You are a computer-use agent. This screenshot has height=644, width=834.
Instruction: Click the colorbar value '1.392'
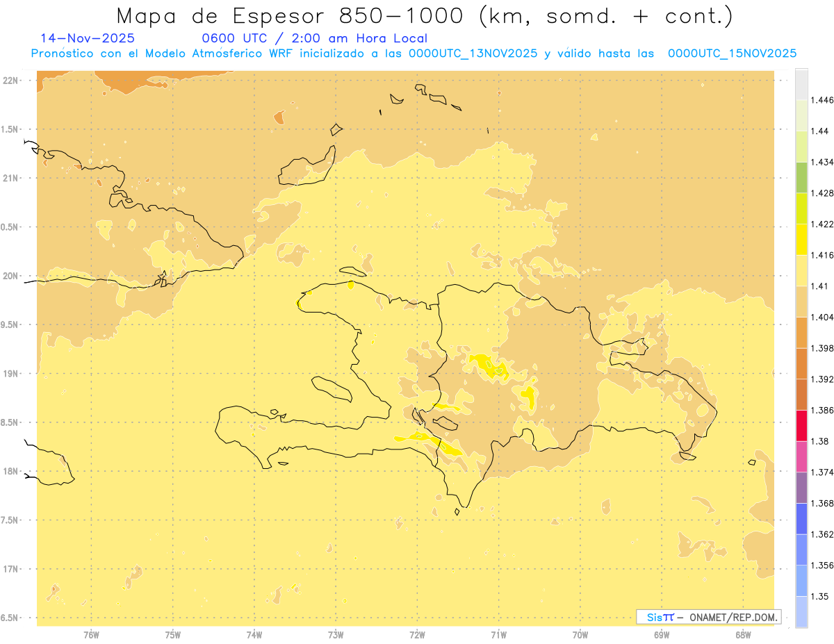(x=824, y=379)
